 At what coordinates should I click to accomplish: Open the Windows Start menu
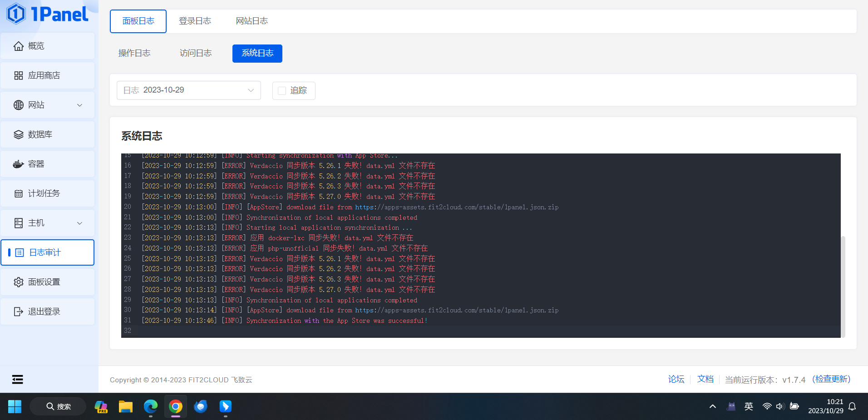click(15, 406)
